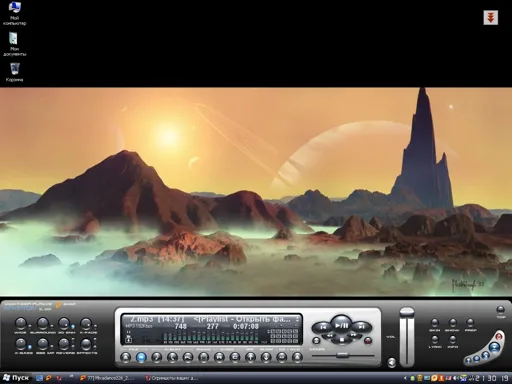Toggle the lit LED next to X-BASS knob
This screenshot has width=512, height=384.
pos(30,347)
